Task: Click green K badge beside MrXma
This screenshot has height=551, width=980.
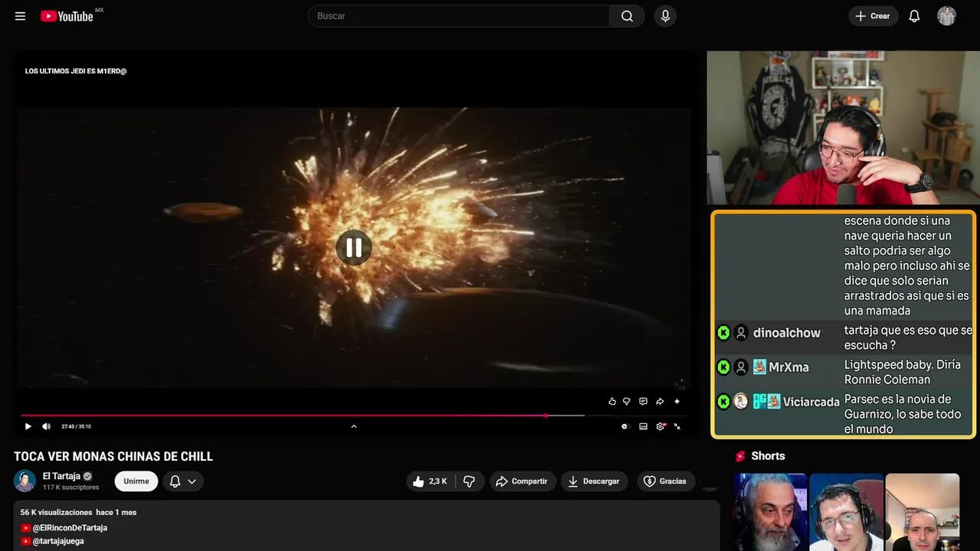Action: coord(724,367)
